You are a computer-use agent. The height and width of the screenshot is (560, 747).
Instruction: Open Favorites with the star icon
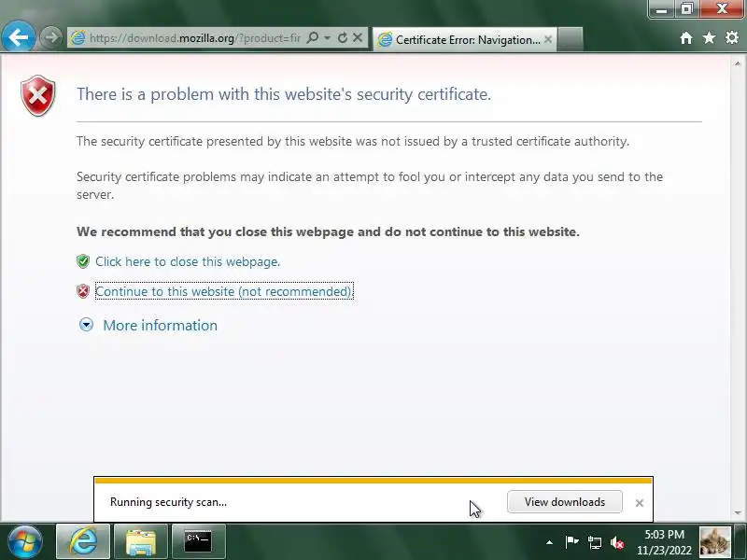(x=709, y=37)
